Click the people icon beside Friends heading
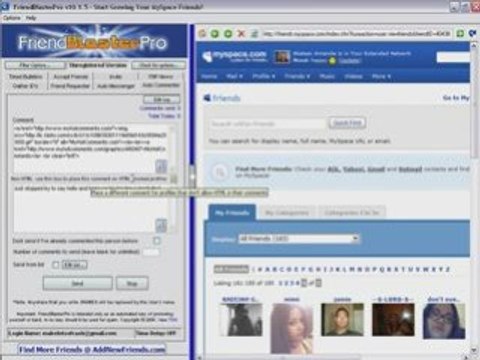 (207, 98)
